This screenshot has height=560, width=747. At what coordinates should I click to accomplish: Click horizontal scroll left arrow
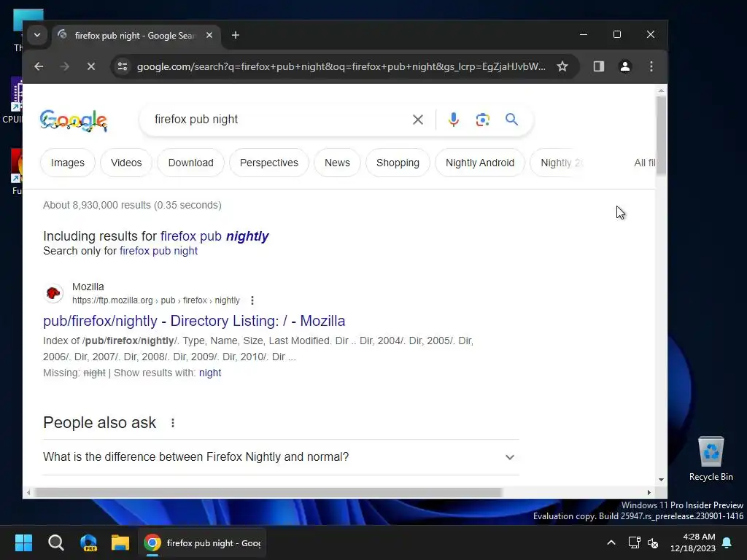[28, 492]
